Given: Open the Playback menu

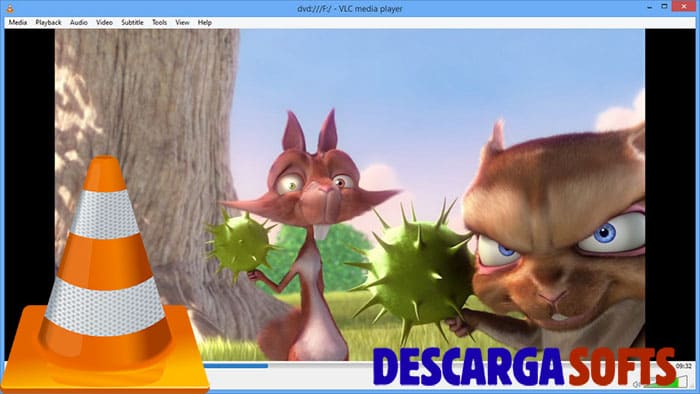Looking at the screenshot, I should (x=48, y=22).
